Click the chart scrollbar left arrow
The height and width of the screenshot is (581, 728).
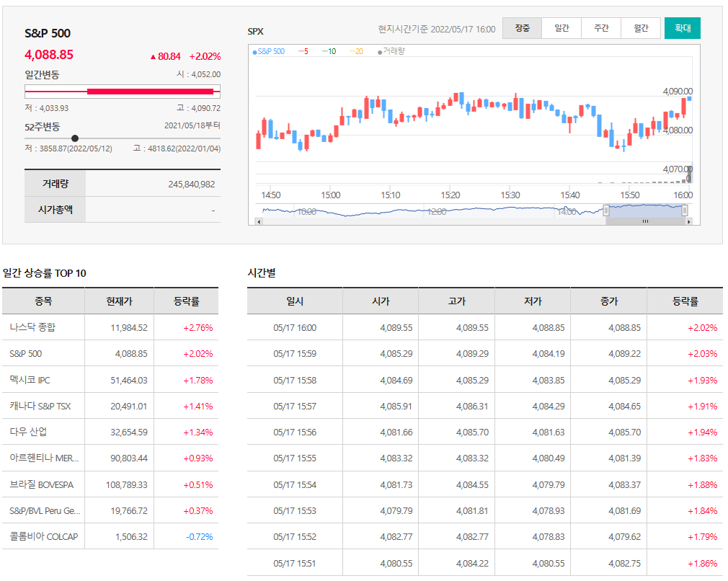tap(259, 222)
